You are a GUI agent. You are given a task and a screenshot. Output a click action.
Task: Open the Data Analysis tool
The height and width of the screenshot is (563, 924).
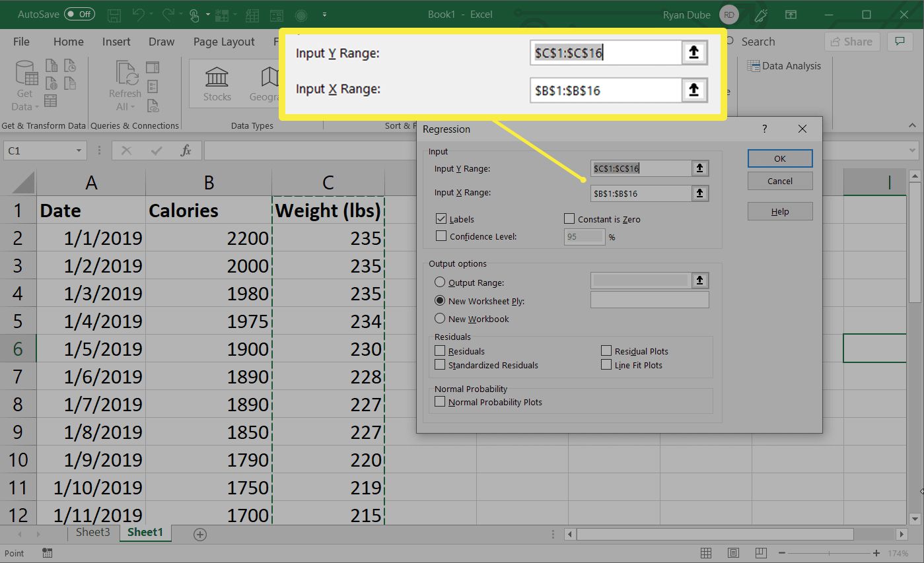[784, 66]
